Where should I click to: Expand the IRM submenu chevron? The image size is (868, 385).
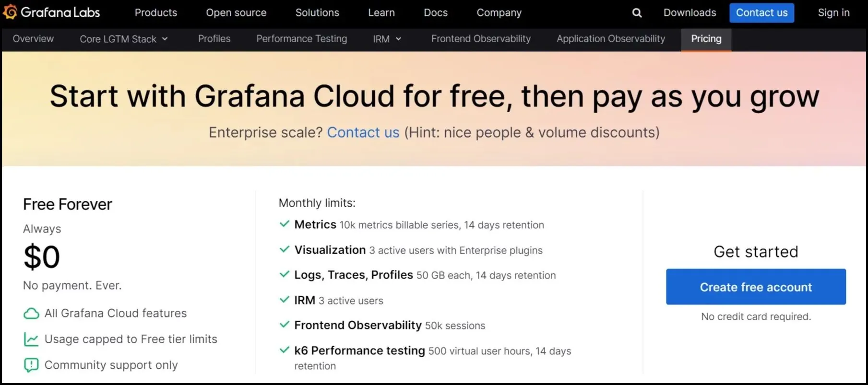[398, 39]
